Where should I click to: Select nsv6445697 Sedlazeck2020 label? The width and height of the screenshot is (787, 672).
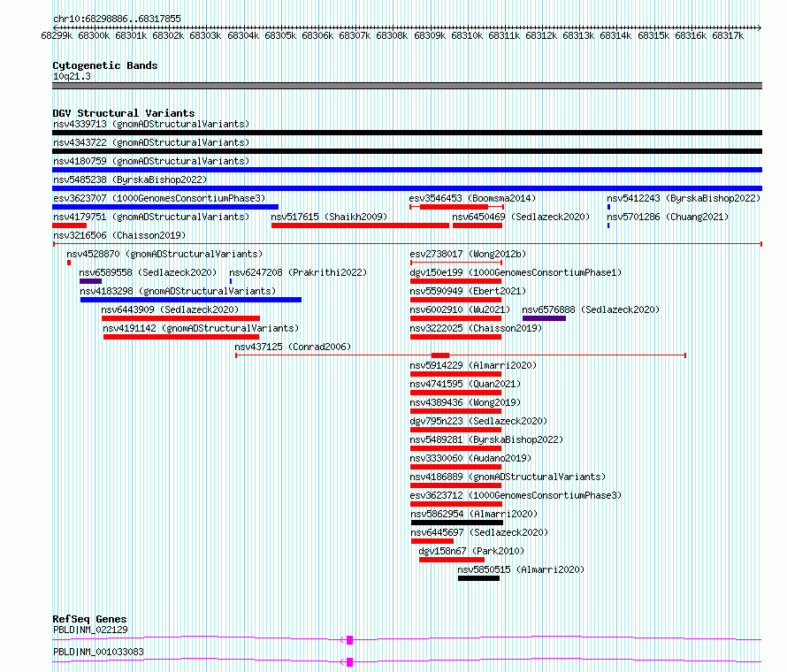(479, 532)
